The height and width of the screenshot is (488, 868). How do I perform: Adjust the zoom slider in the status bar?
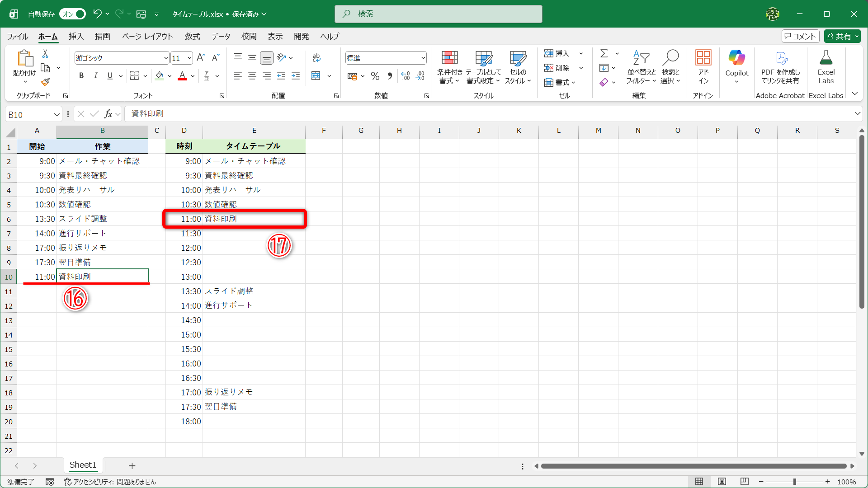(796, 482)
